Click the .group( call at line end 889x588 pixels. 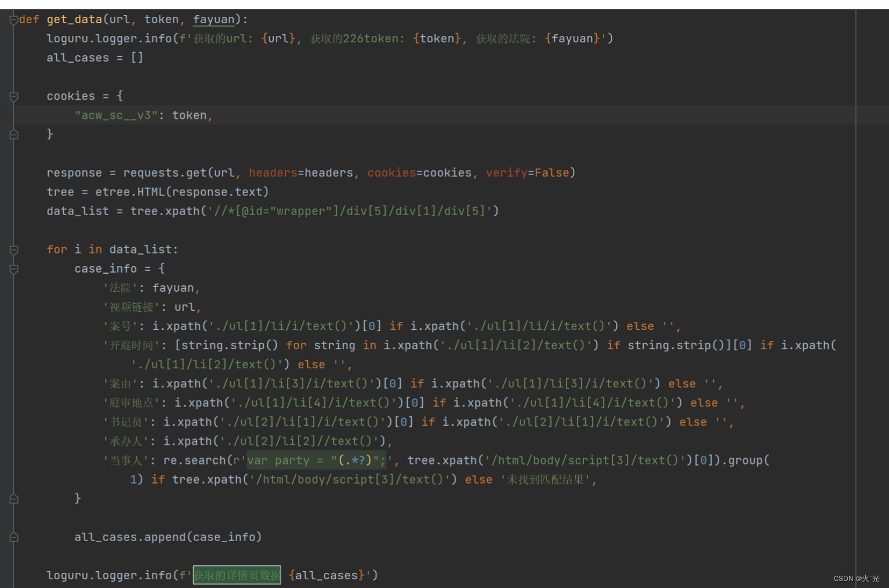745,460
